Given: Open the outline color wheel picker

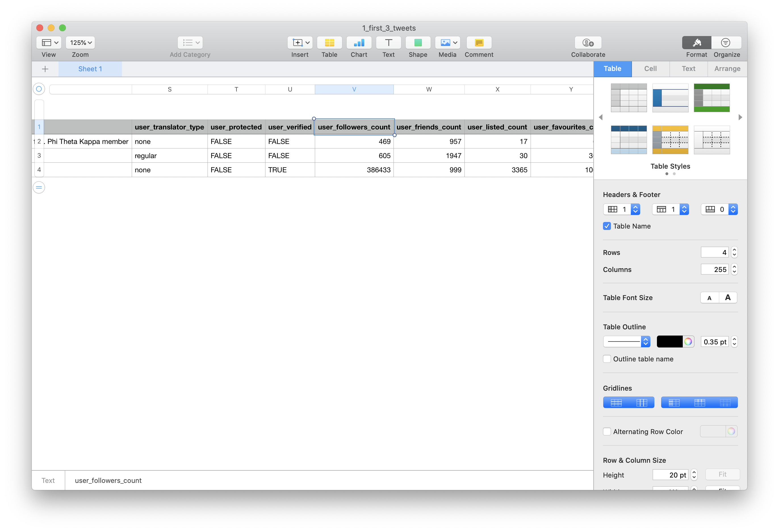Looking at the screenshot, I should (688, 342).
